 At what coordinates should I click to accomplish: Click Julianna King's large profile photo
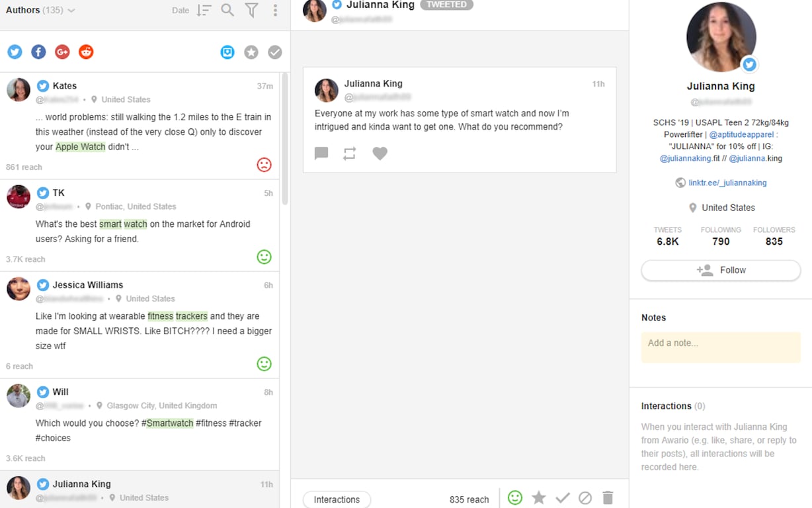tap(721, 36)
